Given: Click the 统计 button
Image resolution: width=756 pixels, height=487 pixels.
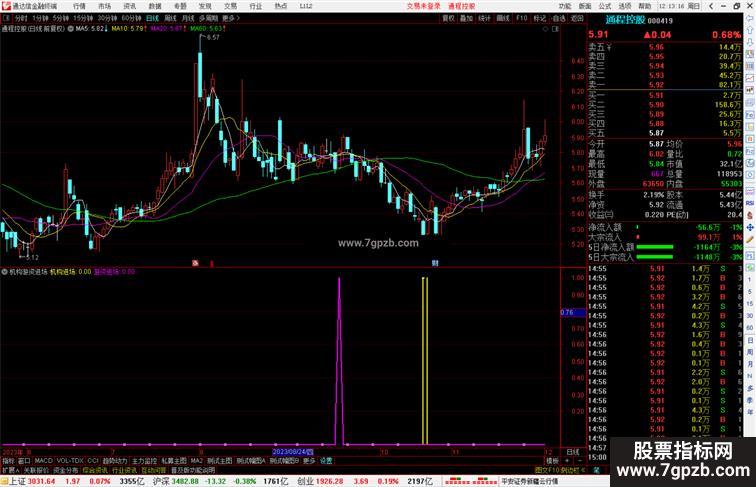Looking at the screenshot, I should click(x=485, y=18).
